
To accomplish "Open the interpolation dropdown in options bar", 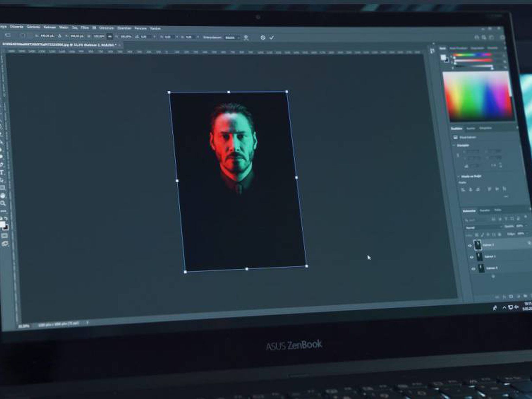I will click(x=232, y=38).
